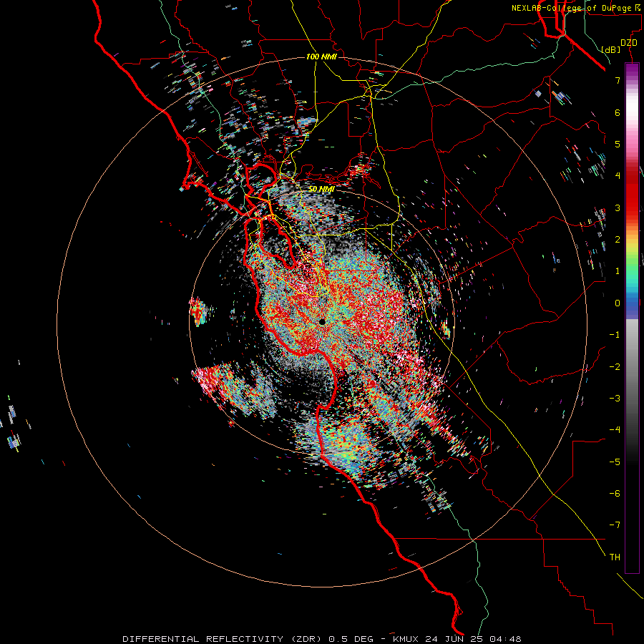Click the -7 value on color scale
644x644 pixels.
[615, 525]
